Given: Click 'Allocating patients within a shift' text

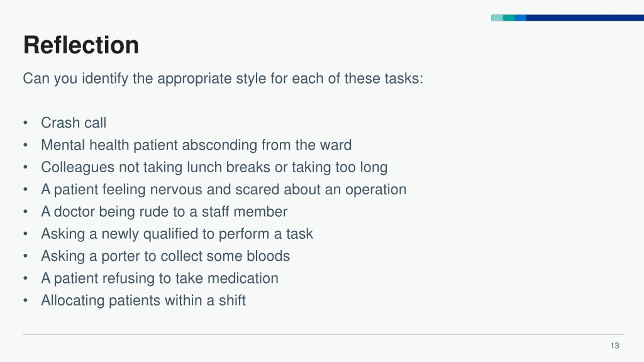Looking at the screenshot, I should click(143, 300).
